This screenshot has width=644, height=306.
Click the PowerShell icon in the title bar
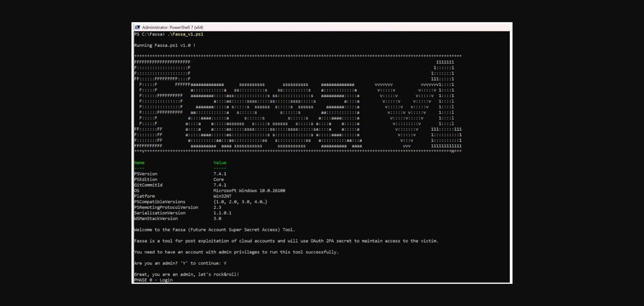137,27
